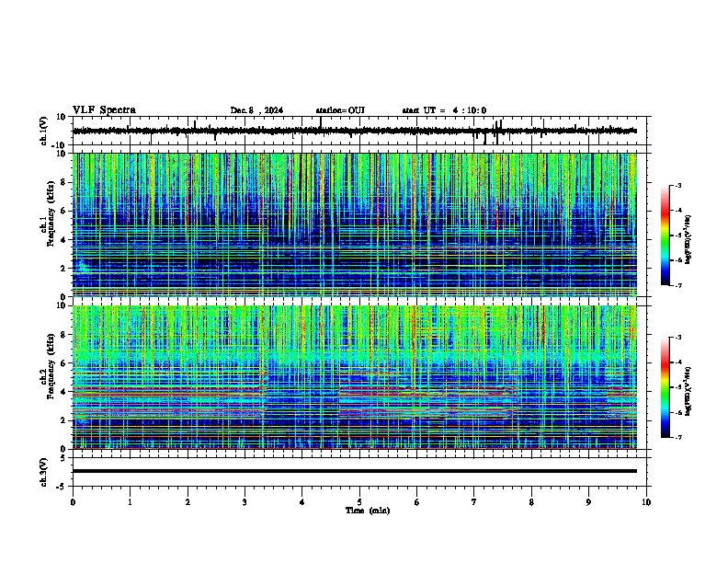Click the "6" kHz tick of ch.1 spectrogram
The image size is (728, 563).
pos(64,211)
